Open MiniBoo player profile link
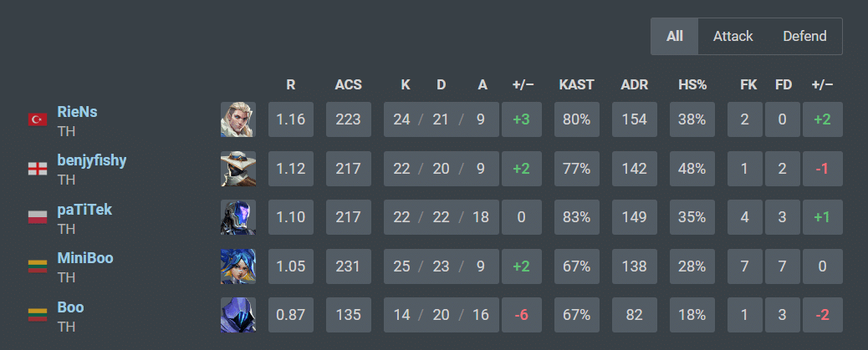The height and width of the screenshot is (350, 868). [x=84, y=257]
